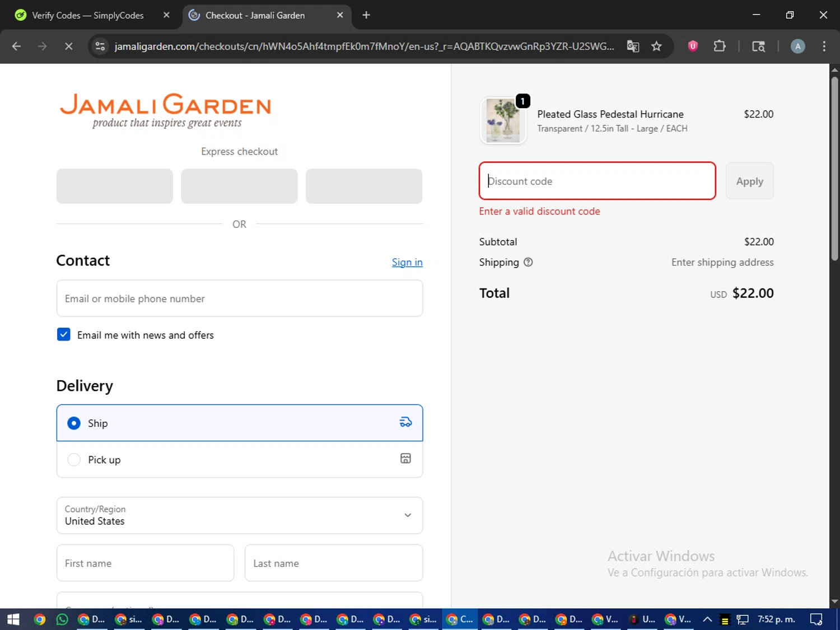Viewport: 840px width, 630px height.
Task: Show hidden system tray icons
Action: (707, 619)
